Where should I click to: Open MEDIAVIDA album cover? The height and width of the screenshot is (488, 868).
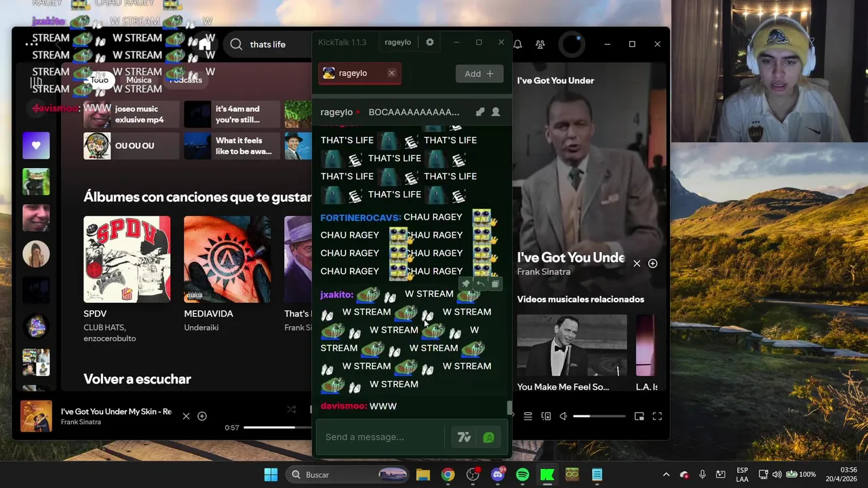pos(227,260)
